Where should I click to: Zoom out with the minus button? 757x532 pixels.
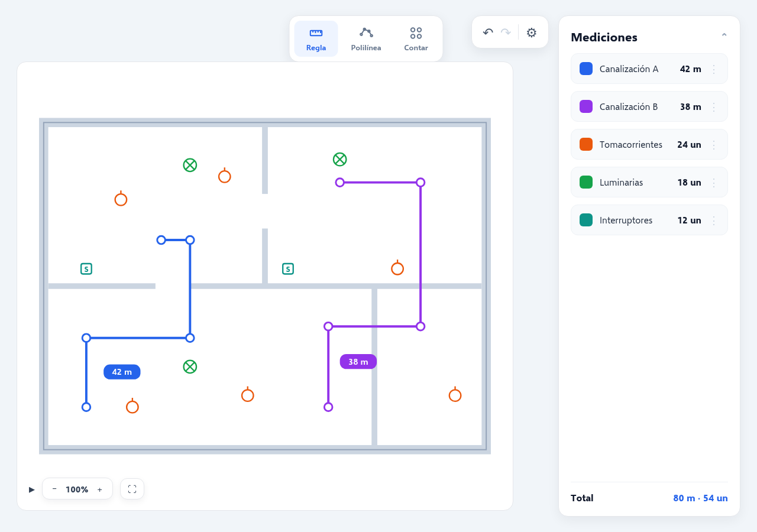coord(54,489)
